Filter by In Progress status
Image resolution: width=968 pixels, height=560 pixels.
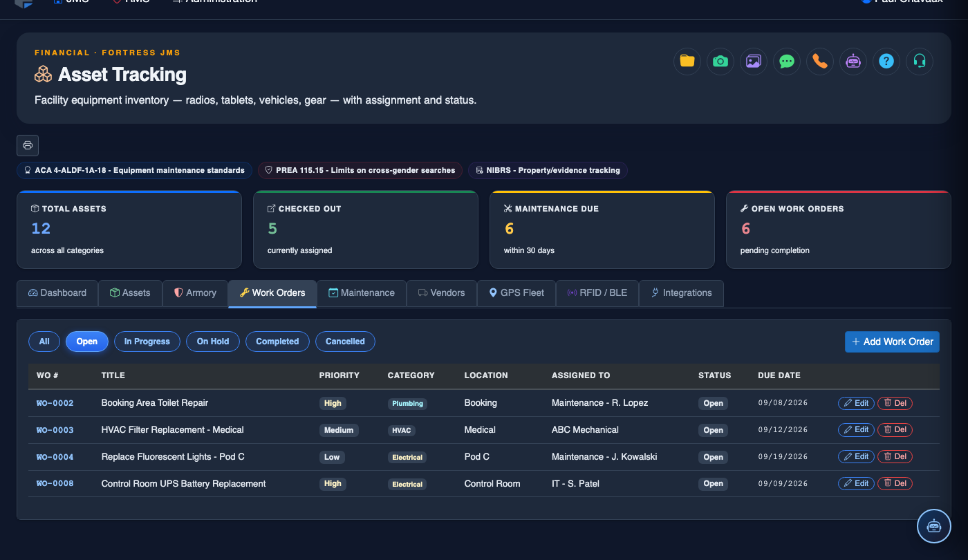coord(147,342)
